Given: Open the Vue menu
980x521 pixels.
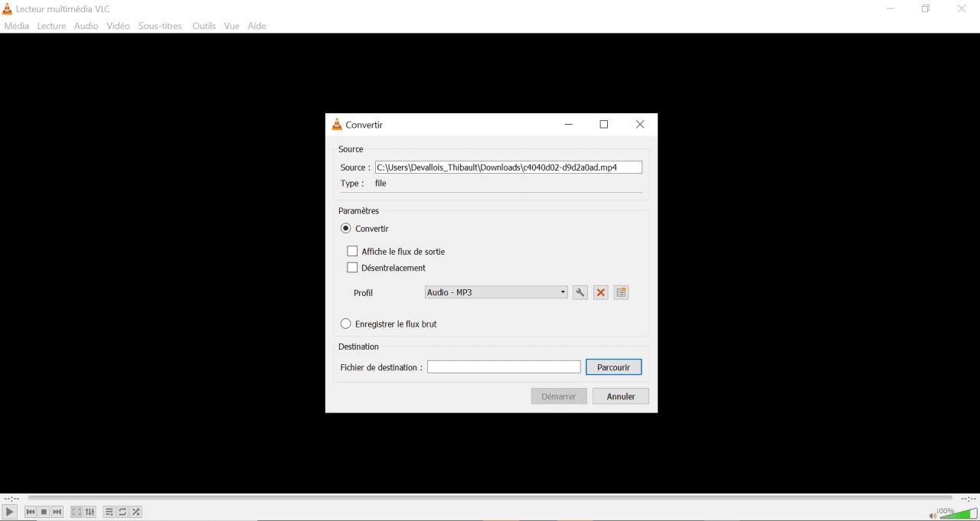Looking at the screenshot, I should pos(232,26).
